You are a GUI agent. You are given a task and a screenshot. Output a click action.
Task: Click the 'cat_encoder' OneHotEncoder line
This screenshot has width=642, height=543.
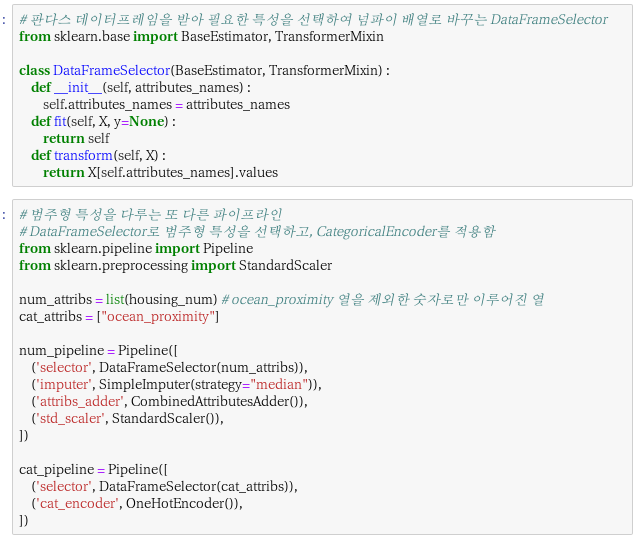click(x=137, y=503)
